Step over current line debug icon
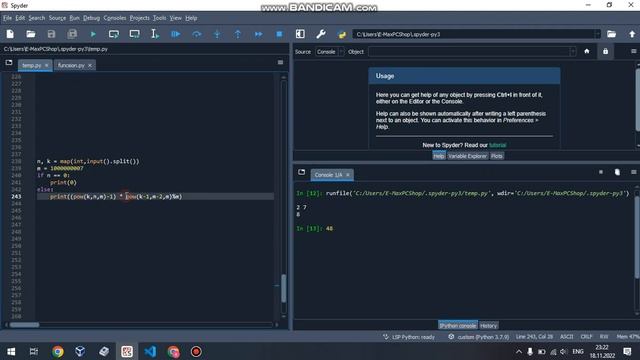Viewport: 640px width, 360px height. pyautogui.click(x=197, y=34)
